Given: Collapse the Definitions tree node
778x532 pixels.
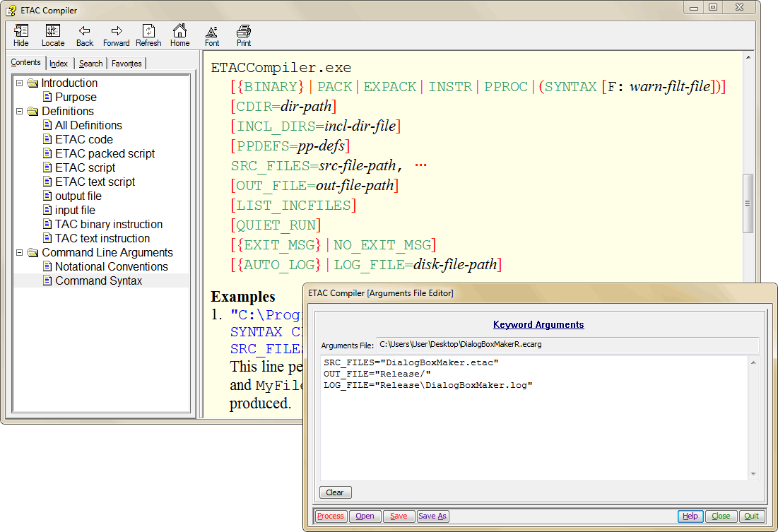Looking at the screenshot, I should click(20, 112).
